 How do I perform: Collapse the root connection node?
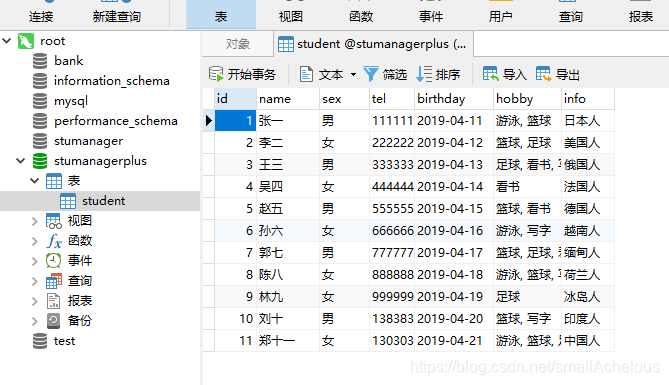pos(7,41)
